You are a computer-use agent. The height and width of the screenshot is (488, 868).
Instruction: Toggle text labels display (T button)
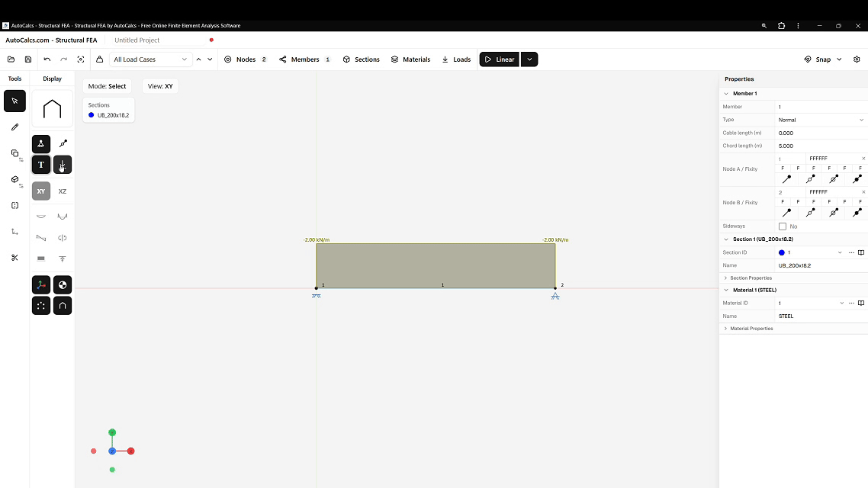(41, 165)
